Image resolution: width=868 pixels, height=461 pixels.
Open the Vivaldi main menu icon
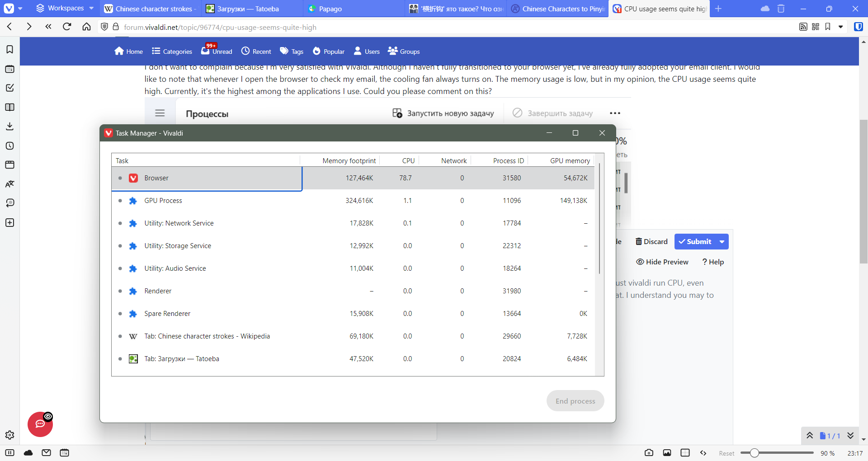[9, 8]
